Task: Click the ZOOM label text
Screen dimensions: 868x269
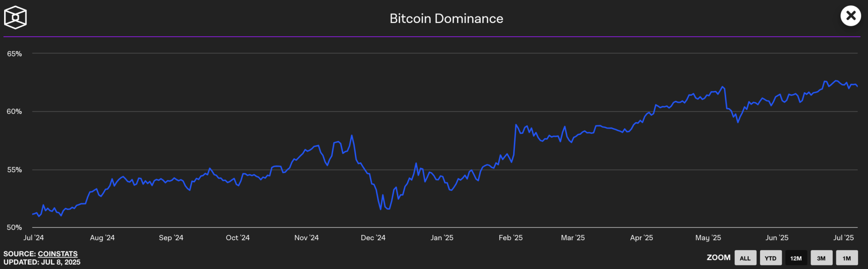Action: (718, 258)
